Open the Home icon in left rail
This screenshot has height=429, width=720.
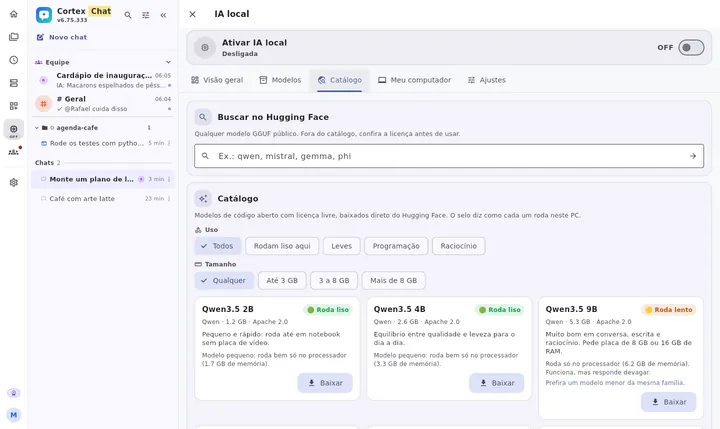[14, 14]
